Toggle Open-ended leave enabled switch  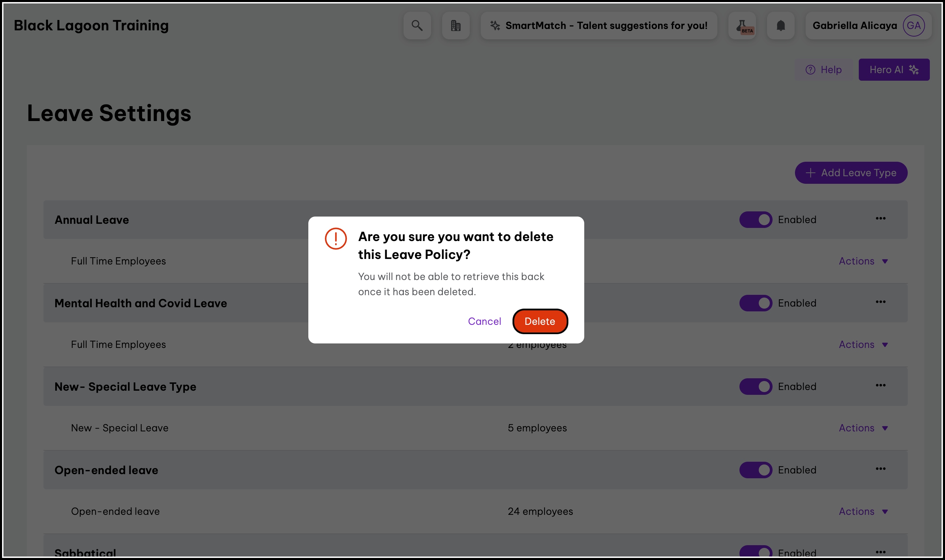(756, 470)
